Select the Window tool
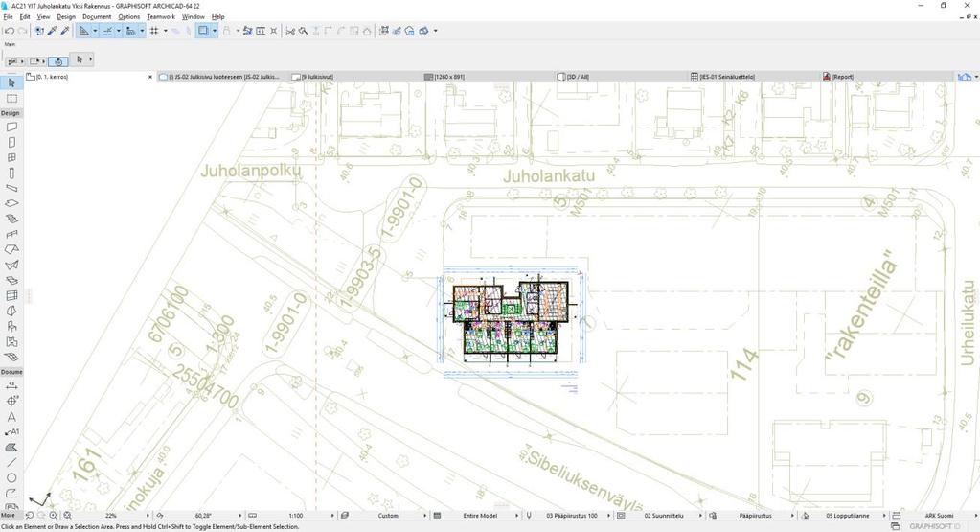The image size is (980, 532). 11,157
